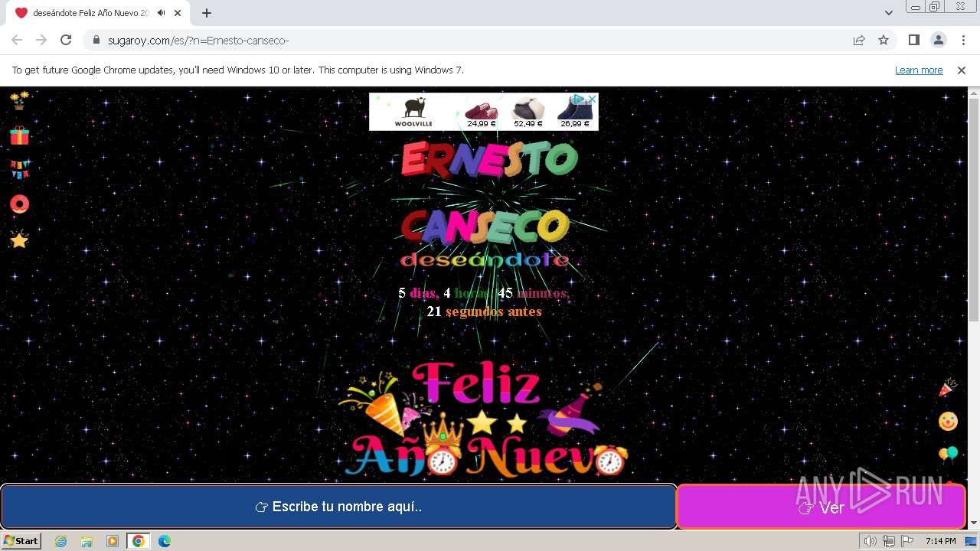Click the scrollbar up arrow
The width and height of the screenshot is (980, 551).
coord(974,93)
